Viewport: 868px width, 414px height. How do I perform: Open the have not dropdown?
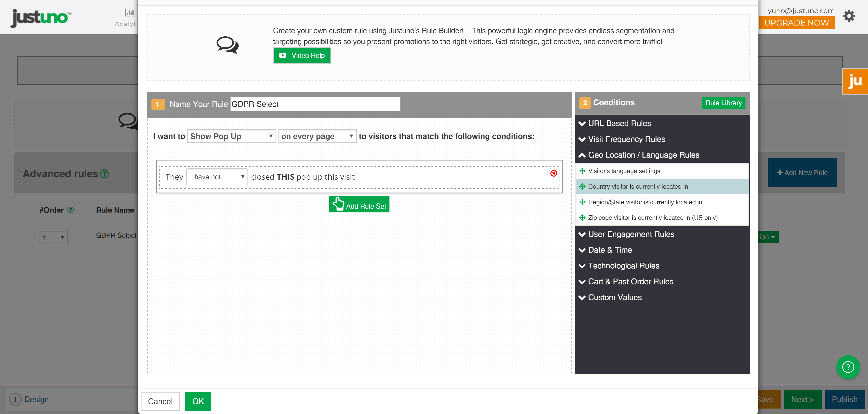(217, 177)
